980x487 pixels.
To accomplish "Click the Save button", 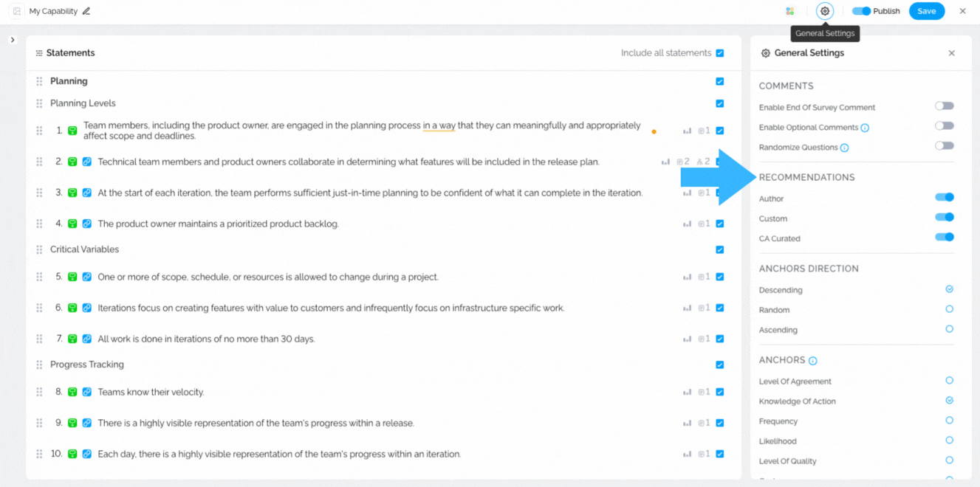I will point(926,11).
